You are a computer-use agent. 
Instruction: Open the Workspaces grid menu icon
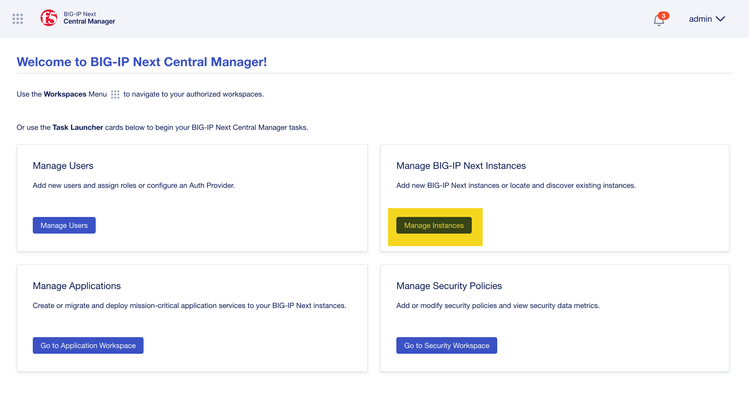pos(18,18)
